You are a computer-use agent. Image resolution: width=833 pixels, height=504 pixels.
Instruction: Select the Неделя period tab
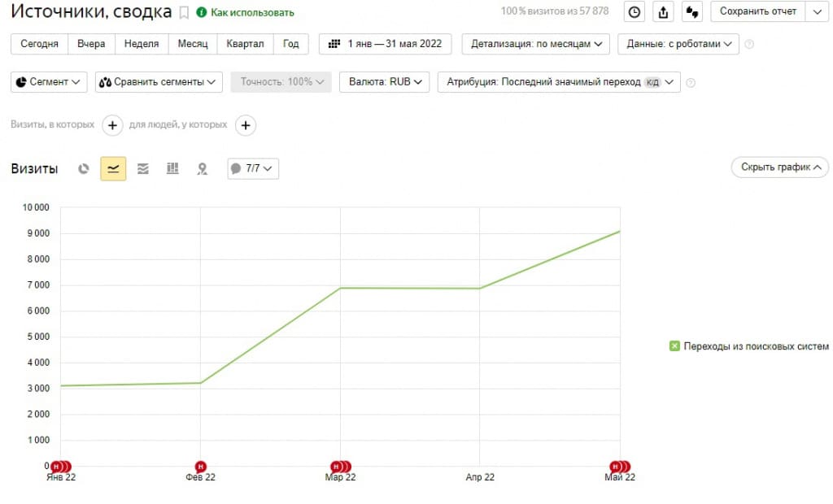point(142,44)
